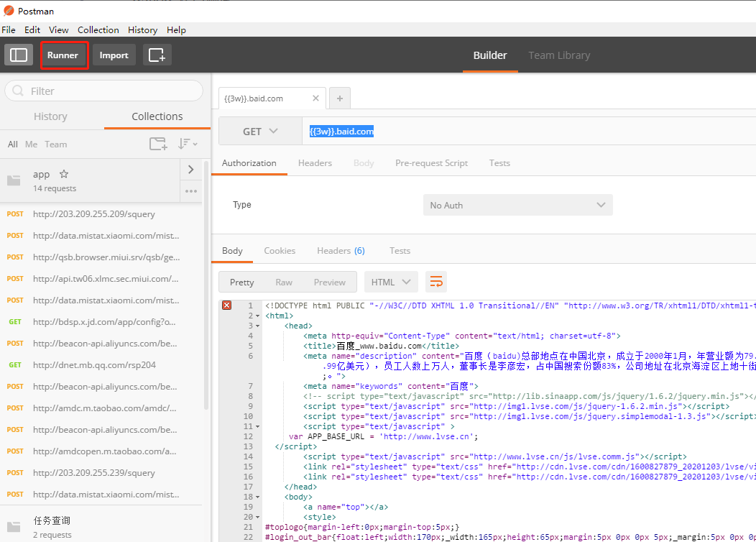The width and height of the screenshot is (756, 542).
Task: Switch sidebar to History tab
Action: tap(50, 116)
